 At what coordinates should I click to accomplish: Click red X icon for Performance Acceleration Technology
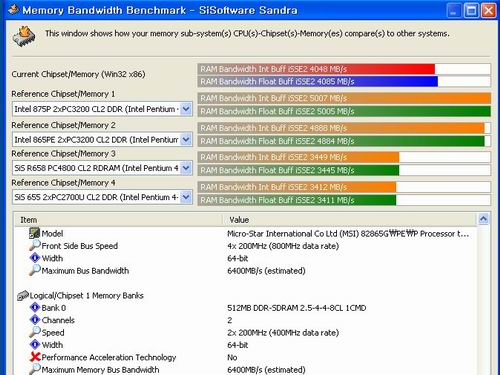35,357
